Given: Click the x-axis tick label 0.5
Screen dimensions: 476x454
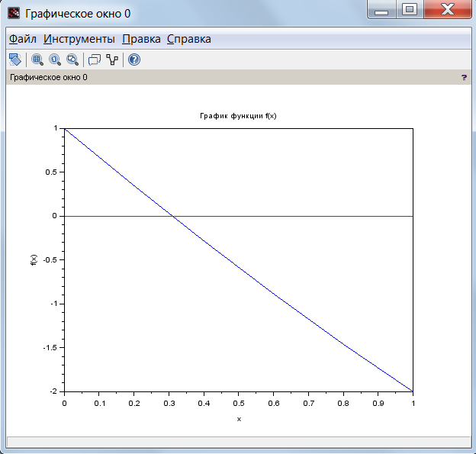Looking at the screenshot, I should tap(239, 404).
